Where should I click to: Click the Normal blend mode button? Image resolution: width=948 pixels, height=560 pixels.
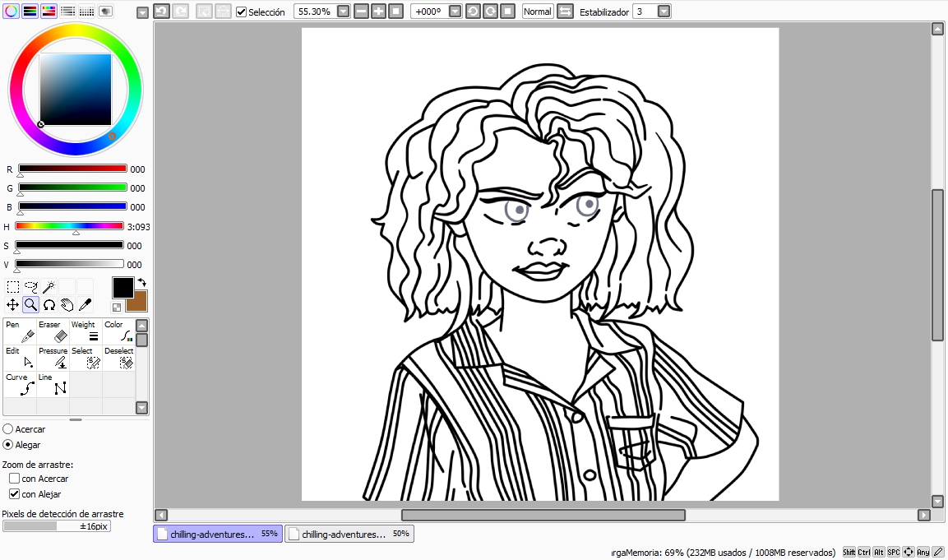click(x=538, y=11)
